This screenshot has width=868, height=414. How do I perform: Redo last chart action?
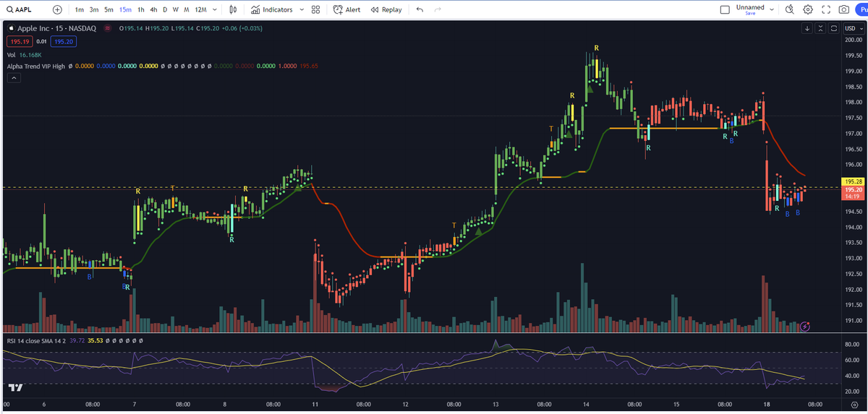click(x=438, y=9)
